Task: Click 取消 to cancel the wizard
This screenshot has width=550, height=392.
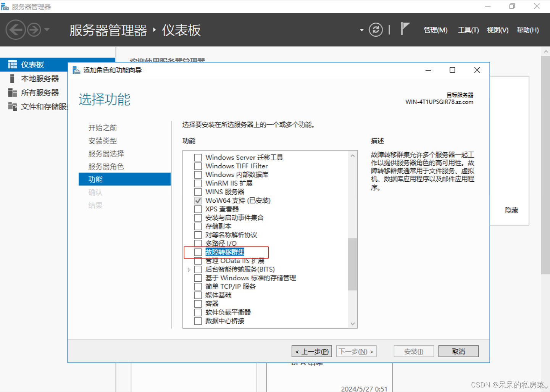Action: click(458, 351)
